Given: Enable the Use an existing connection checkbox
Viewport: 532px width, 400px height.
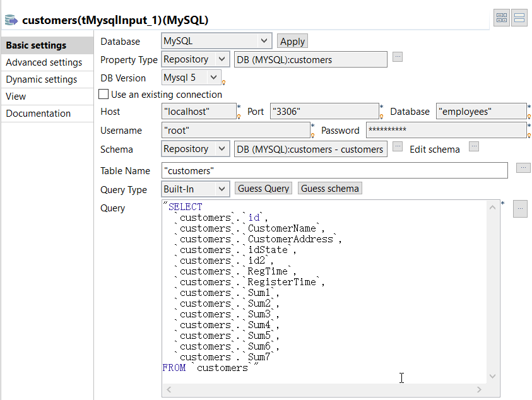Looking at the screenshot, I should 103,93.
